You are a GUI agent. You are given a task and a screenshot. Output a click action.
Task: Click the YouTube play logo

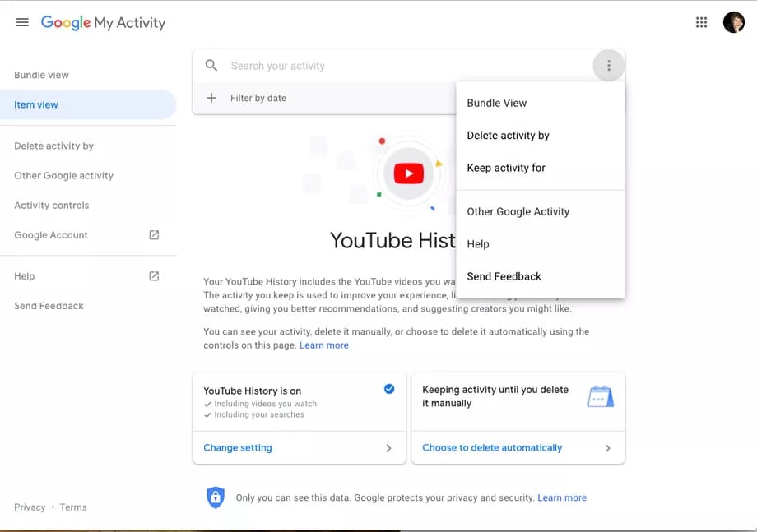pyautogui.click(x=408, y=173)
